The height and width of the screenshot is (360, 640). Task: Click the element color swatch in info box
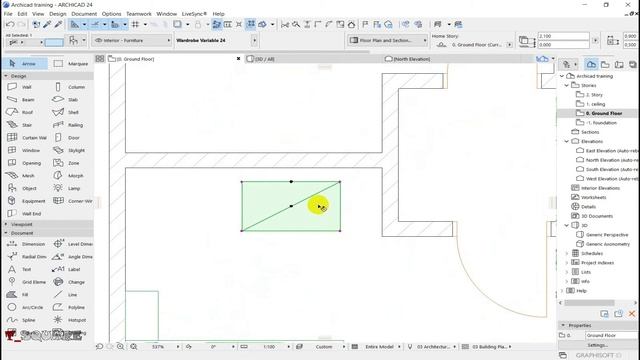click(x=54, y=42)
